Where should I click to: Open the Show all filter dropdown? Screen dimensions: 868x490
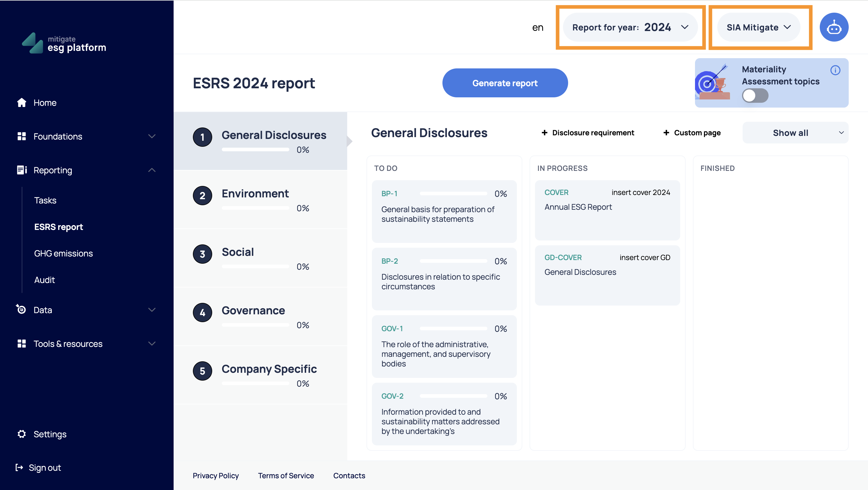coord(795,133)
